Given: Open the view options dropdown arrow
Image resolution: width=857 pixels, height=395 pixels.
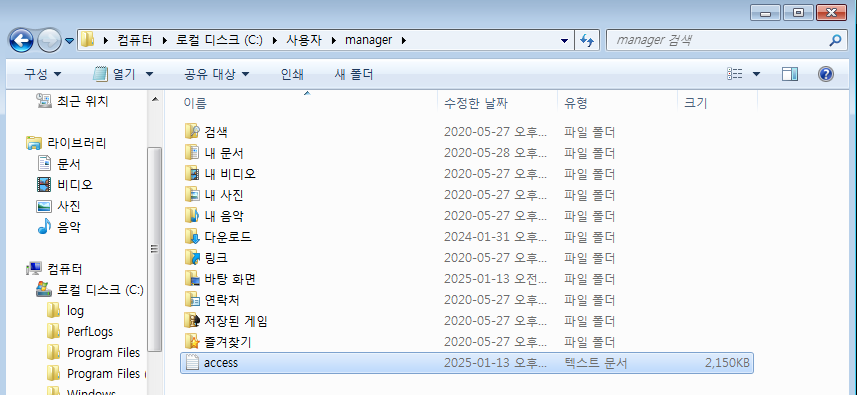Looking at the screenshot, I should 756,74.
